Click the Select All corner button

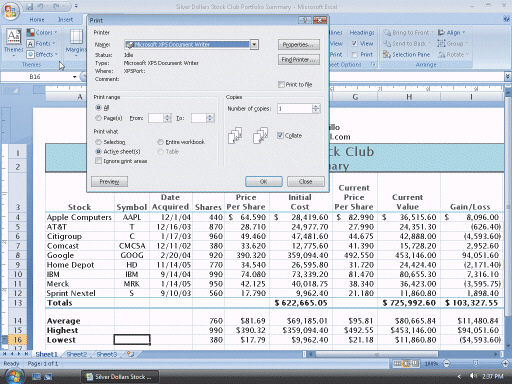(x=11, y=91)
